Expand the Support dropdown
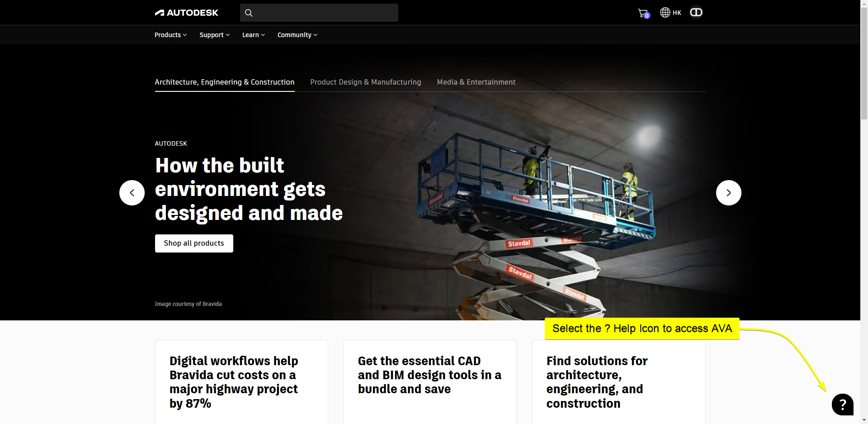This screenshot has width=868, height=424. click(x=214, y=35)
